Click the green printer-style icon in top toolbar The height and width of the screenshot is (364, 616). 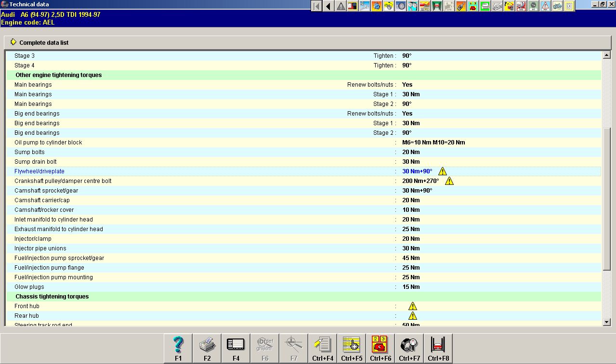coord(485,6)
